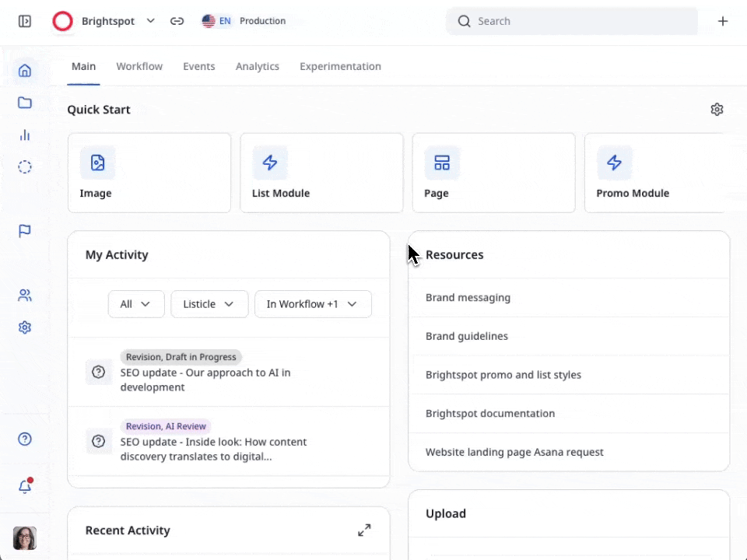747x560 pixels.
Task: Open the Brightspot site dropdown
Action: click(150, 21)
